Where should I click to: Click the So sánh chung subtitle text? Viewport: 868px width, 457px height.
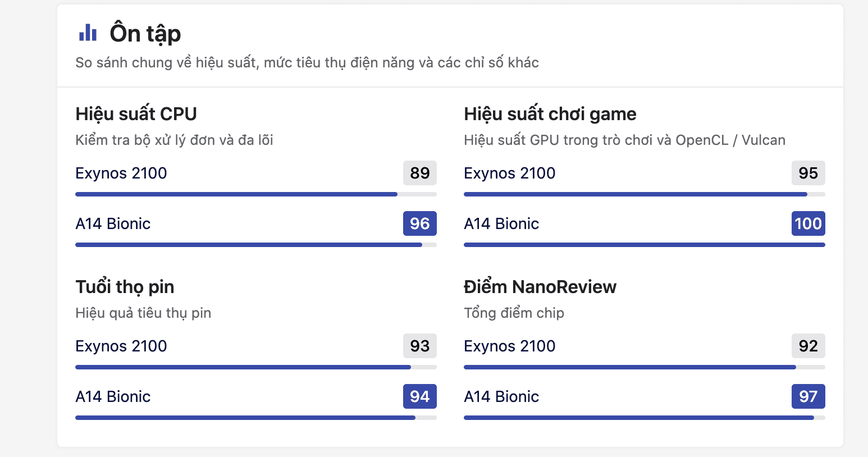pos(307,62)
